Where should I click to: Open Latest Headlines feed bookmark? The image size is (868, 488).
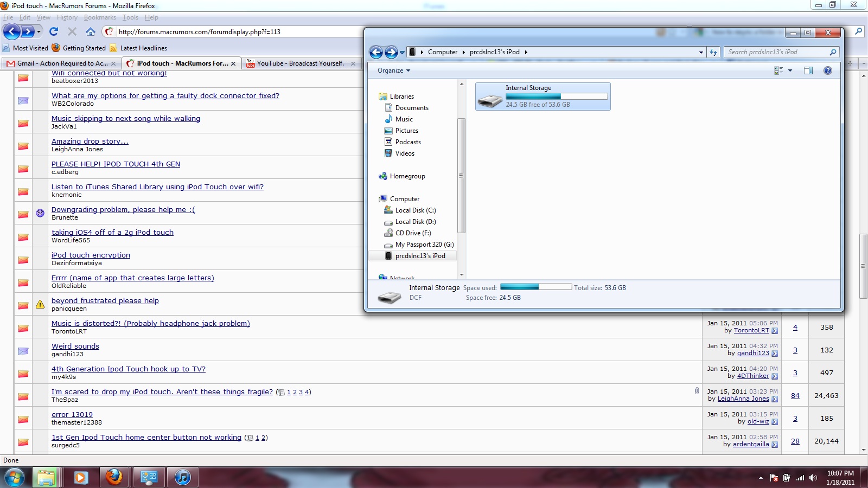pos(138,48)
